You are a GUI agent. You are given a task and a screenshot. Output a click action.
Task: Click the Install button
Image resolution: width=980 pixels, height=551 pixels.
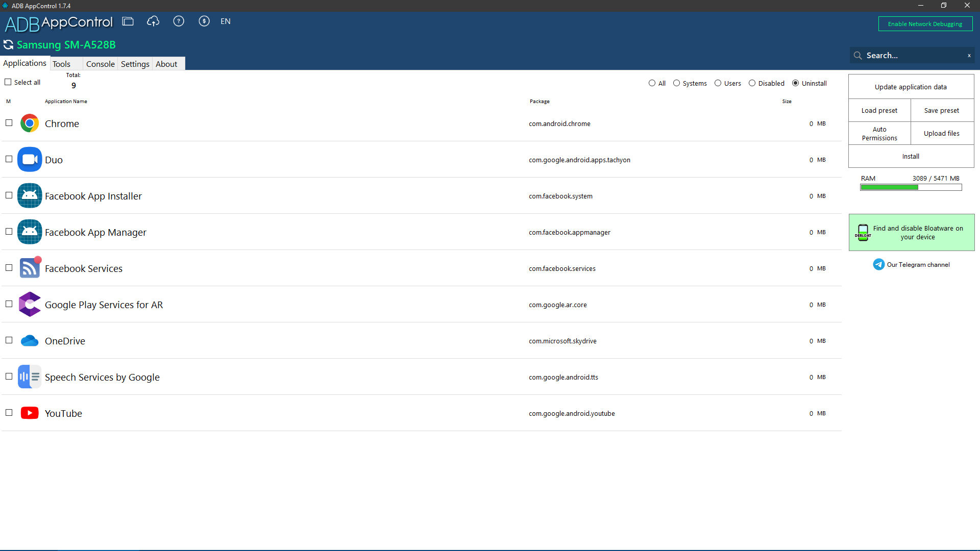click(x=911, y=156)
